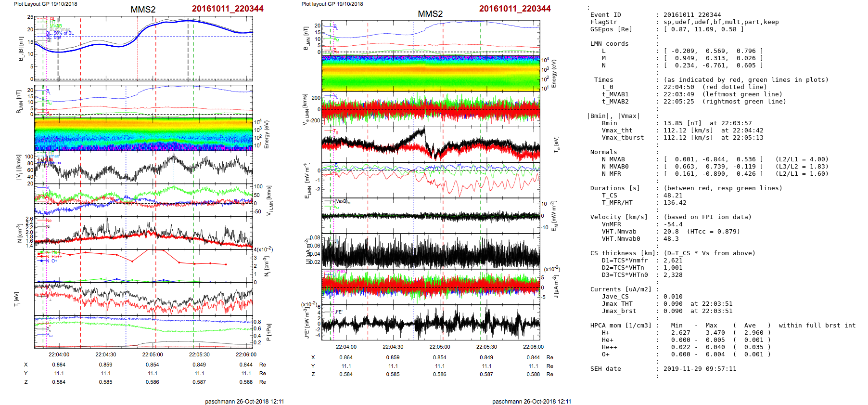Click the electron energy spectrogram in the right plot
The height and width of the screenshot is (405, 868).
click(430, 73)
